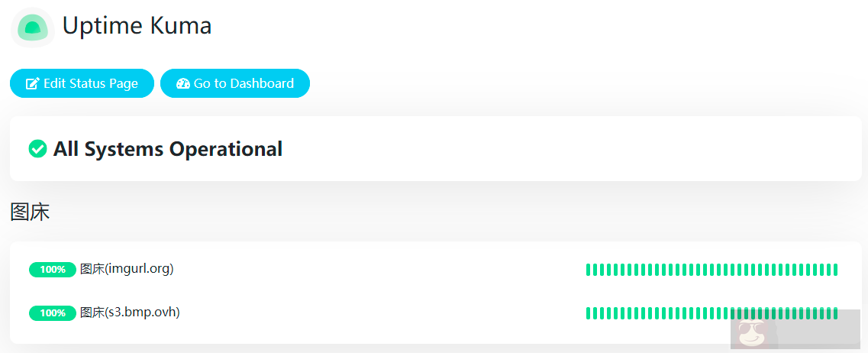Click the first heartbeat bar for s3.bmp.ovh
Image resolution: width=868 pixels, height=353 pixels.
click(x=589, y=313)
